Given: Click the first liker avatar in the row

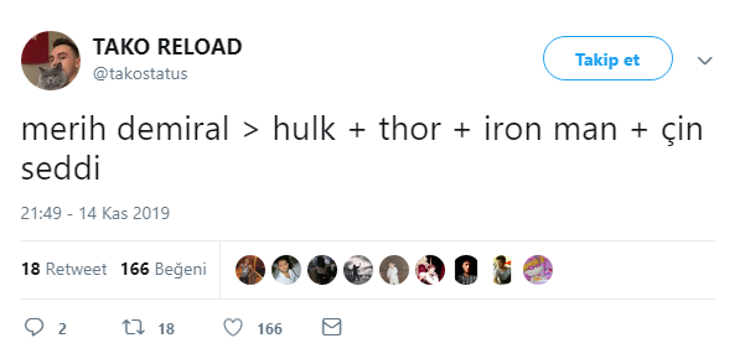Looking at the screenshot, I should pyautogui.click(x=250, y=270).
